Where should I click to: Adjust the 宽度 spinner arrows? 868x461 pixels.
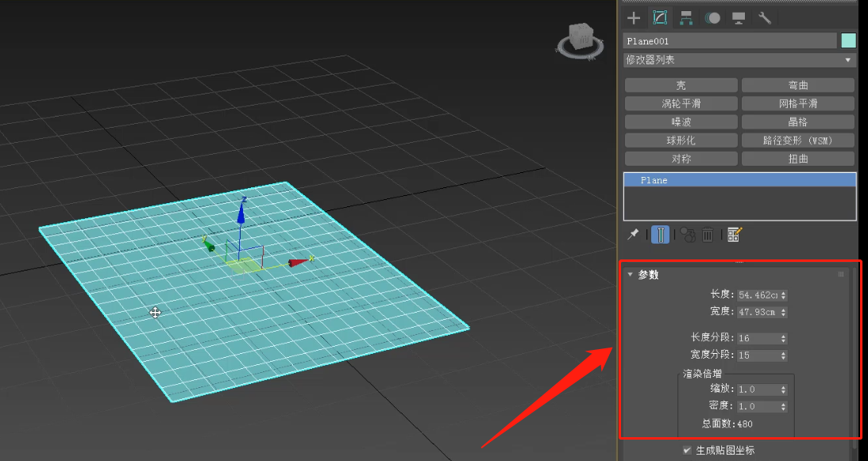pos(783,312)
